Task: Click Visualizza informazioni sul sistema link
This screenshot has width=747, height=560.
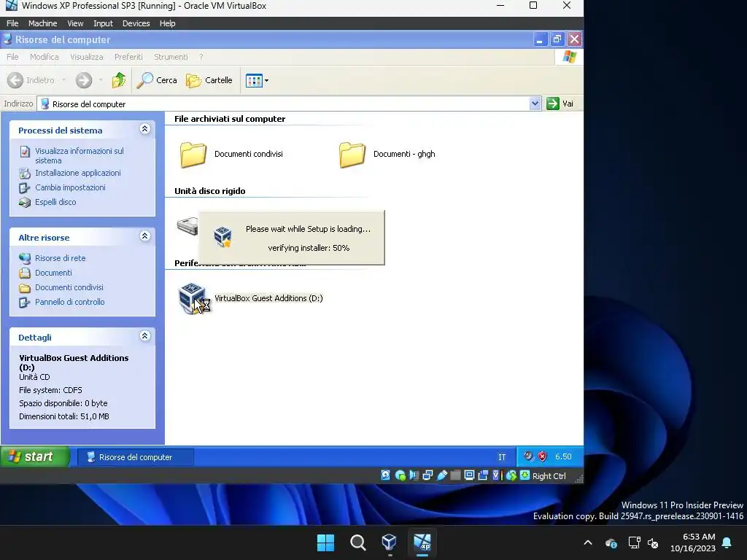Action: pos(79,155)
